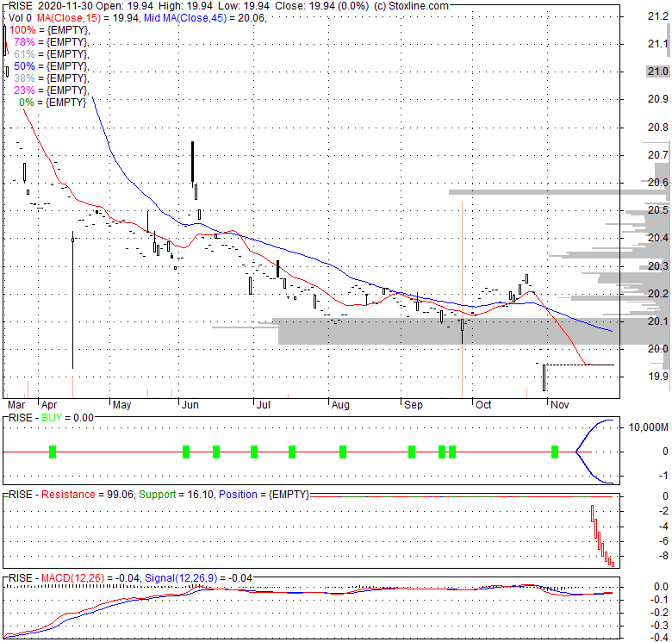Click the Mar month label on time axis
The height and width of the screenshot is (642, 672).
16,405
